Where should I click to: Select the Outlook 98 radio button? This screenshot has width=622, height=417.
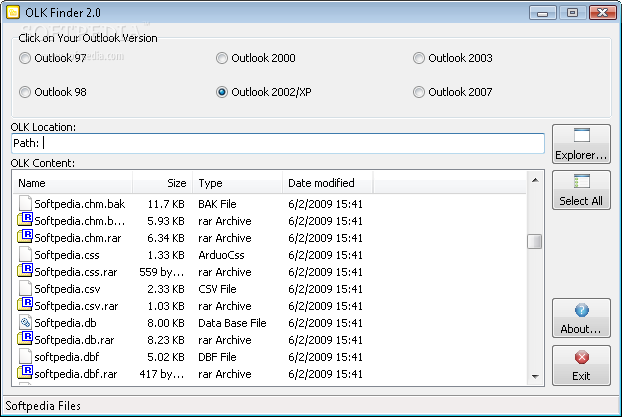25,92
